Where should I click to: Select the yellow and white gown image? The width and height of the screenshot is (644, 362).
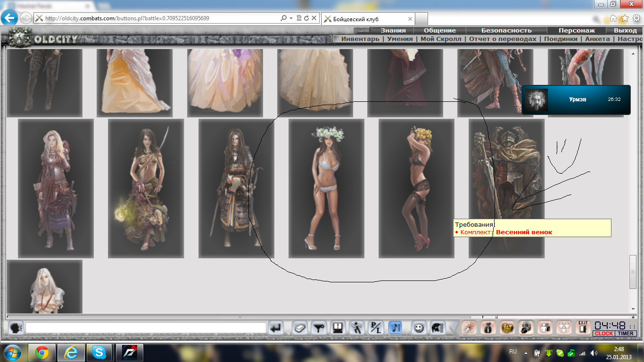134,83
